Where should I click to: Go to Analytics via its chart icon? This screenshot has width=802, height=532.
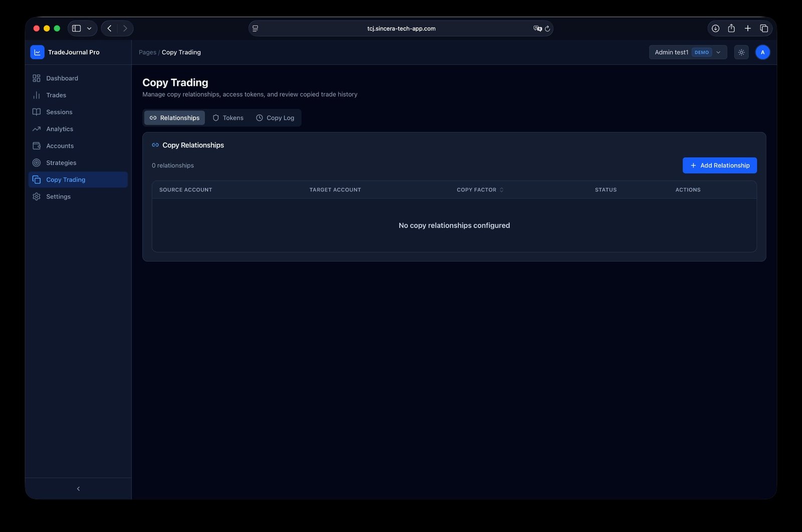point(36,129)
